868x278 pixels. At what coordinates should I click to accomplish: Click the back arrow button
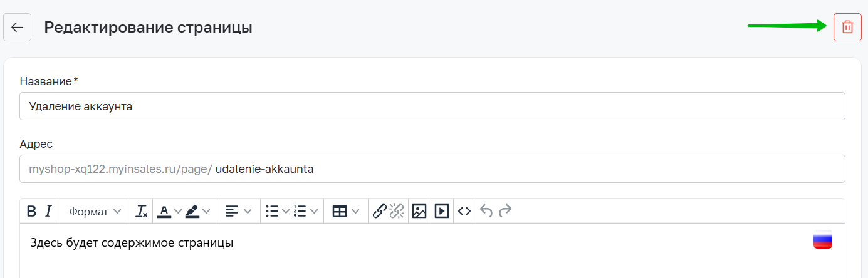click(18, 28)
